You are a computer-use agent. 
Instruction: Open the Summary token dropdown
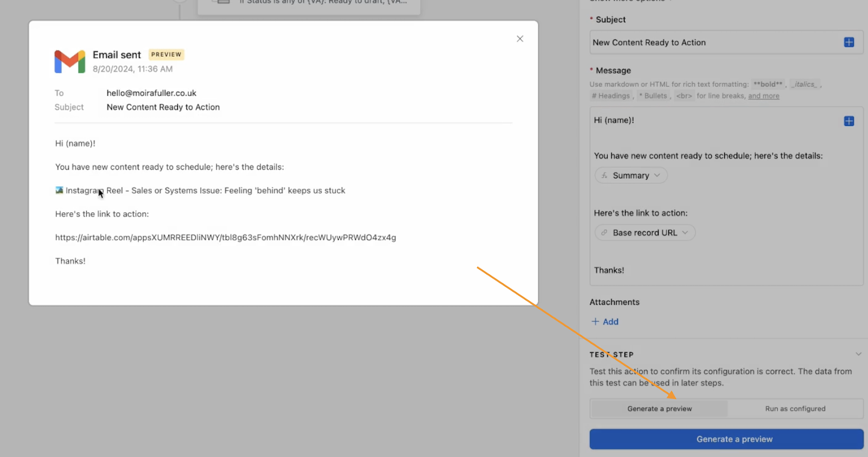click(x=657, y=175)
